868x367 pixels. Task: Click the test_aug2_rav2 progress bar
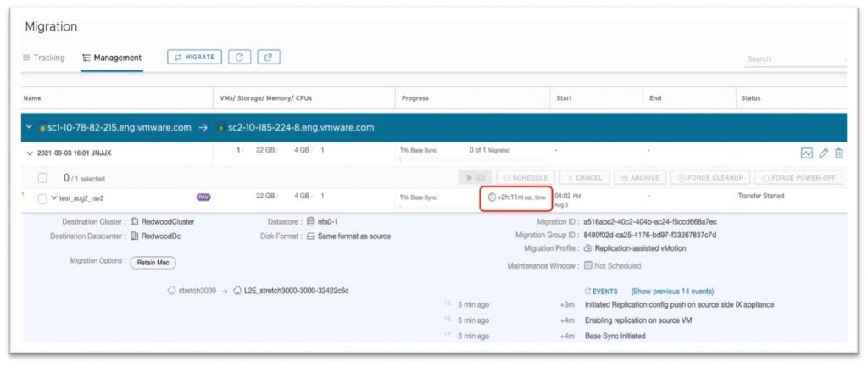click(440, 207)
